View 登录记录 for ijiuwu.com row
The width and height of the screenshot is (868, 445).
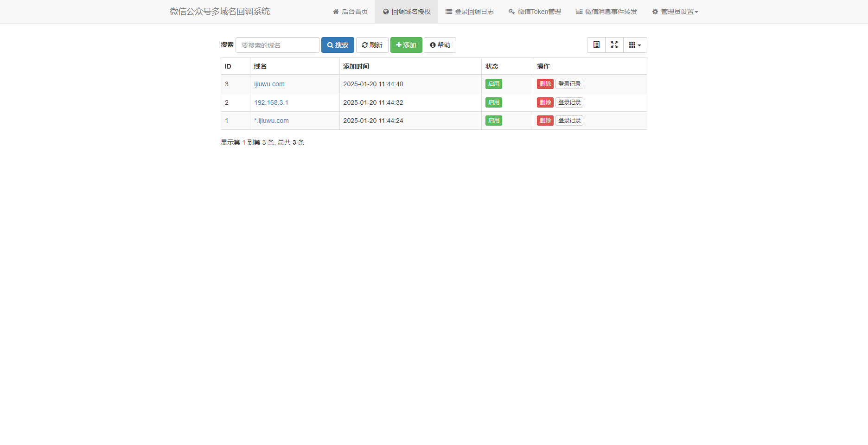[569, 84]
